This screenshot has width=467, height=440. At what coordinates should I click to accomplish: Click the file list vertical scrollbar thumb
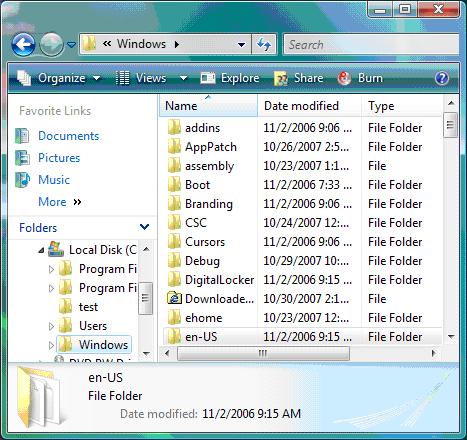(x=450, y=125)
